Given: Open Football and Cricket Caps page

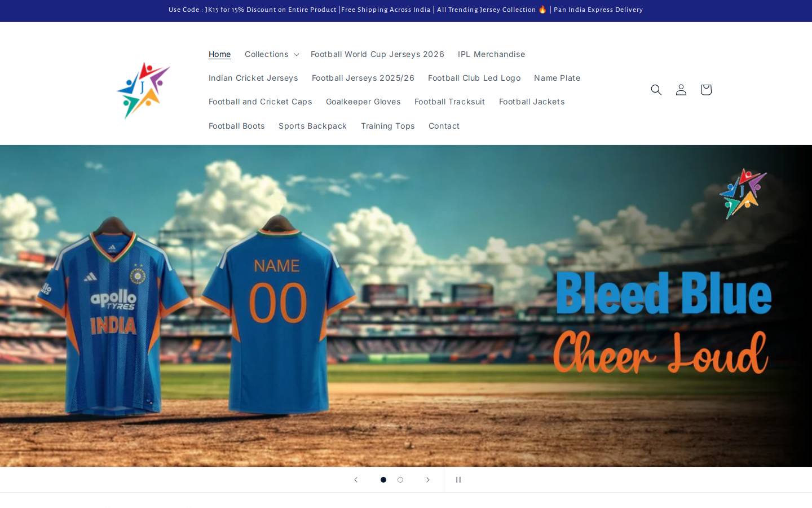Looking at the screenshot, I should pos(260,102).
